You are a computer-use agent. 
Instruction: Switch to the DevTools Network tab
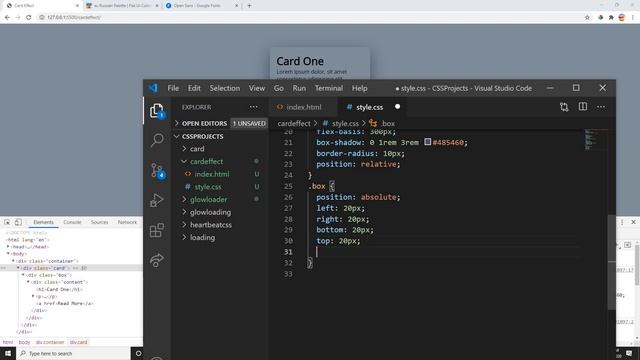pos(127,222)
